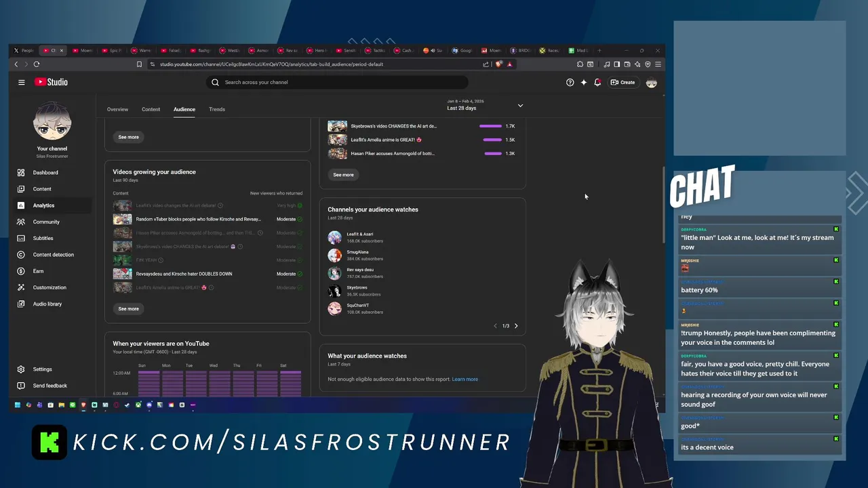Open Subtitles in the sidebar
Image resolution: width=868 pixels, height=488 pixels.
click(x=52, y=238)
